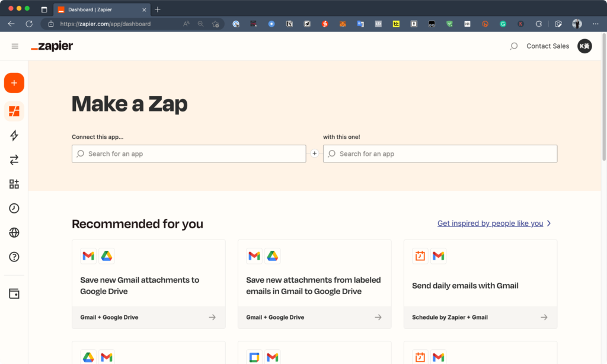The height and width of the screenshot is (364, 607).
Task: Open Zaps via the lightning bolt icon
Action: (14, 135)
